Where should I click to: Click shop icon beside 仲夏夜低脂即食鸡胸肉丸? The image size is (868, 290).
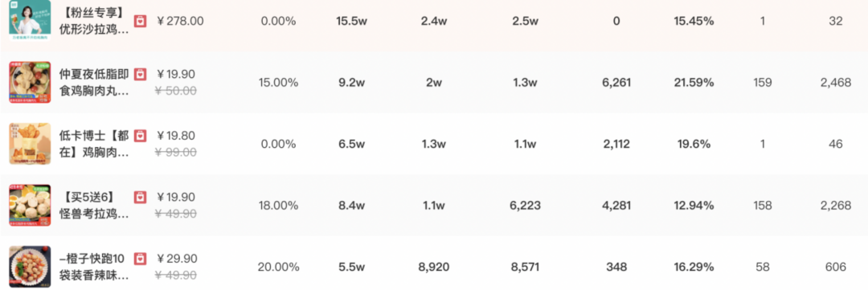141,75
